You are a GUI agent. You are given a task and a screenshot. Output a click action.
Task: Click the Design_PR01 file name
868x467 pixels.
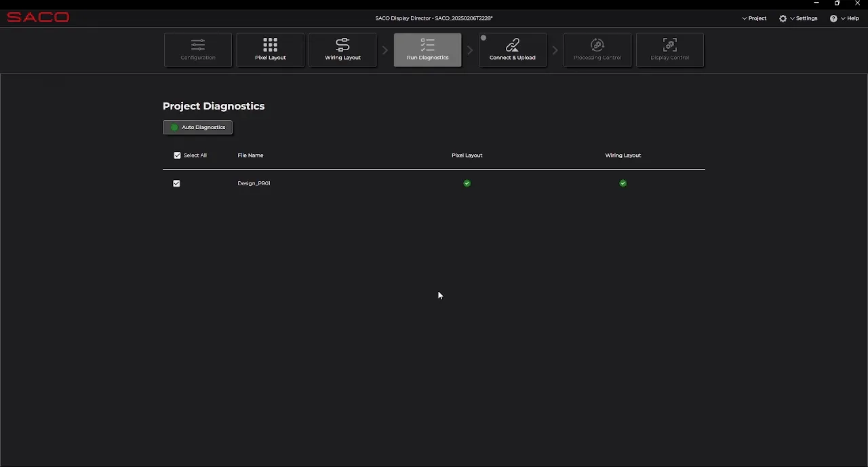coord(254,183)
